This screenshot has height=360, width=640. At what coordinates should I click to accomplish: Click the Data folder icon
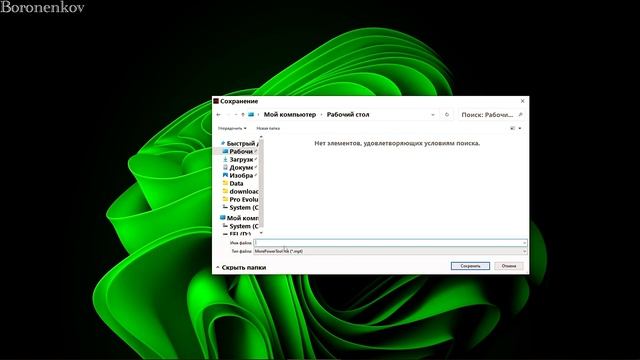(x=225, y=183)
